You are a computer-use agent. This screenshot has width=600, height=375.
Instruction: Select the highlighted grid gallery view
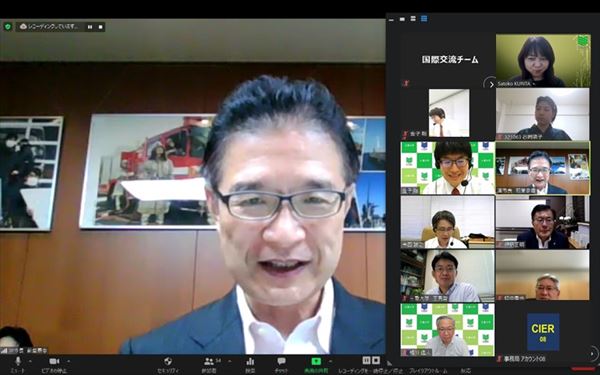tap(424, 18)
